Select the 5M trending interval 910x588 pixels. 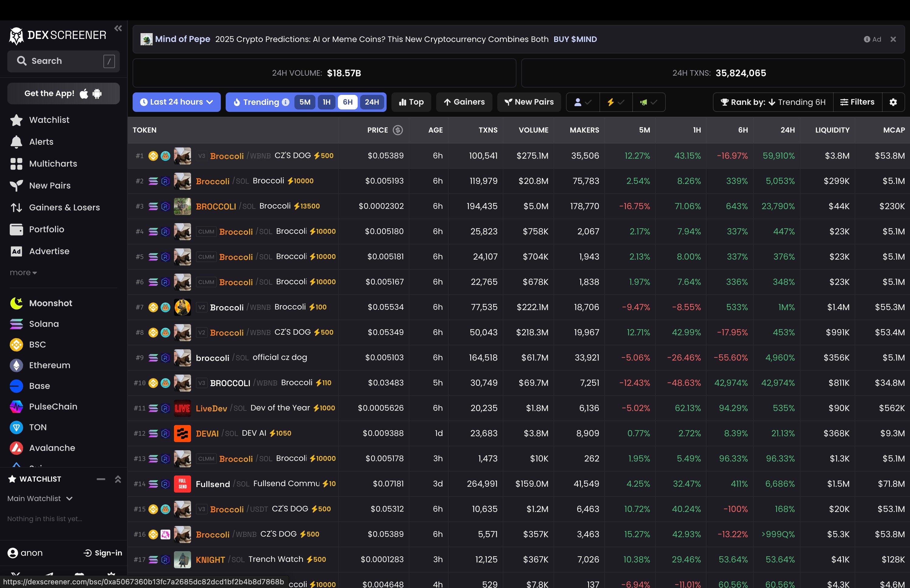(305, 102)
